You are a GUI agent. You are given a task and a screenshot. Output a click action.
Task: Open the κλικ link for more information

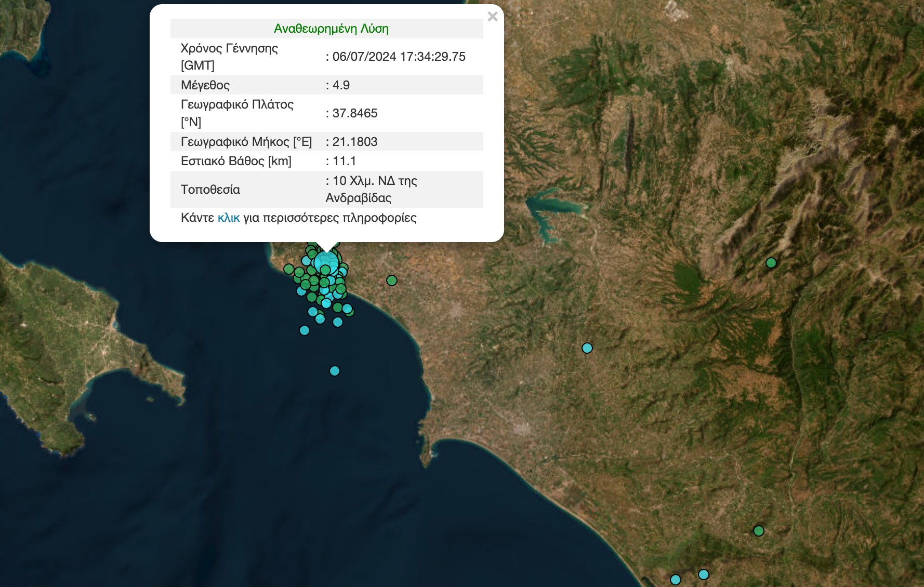coord(228,218)
